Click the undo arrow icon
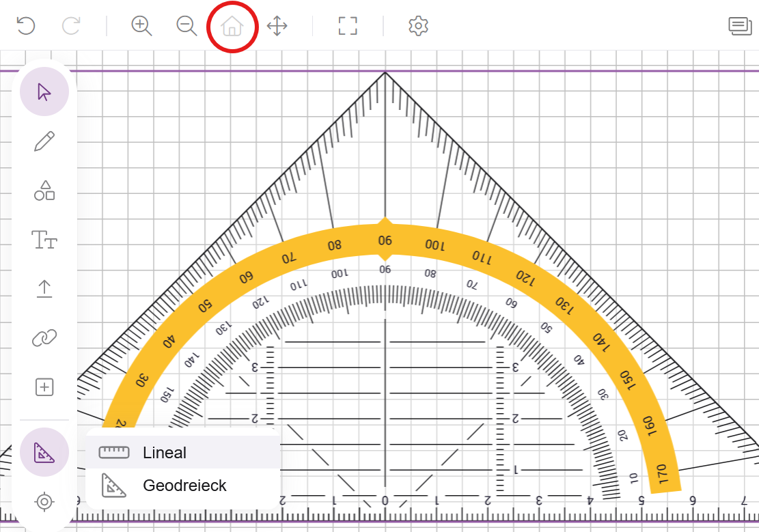 point(25,27)
